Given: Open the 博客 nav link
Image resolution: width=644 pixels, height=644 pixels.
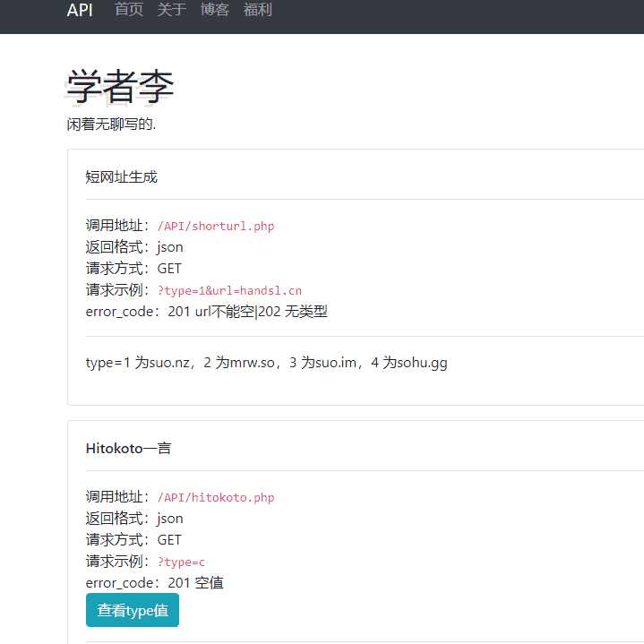Looking at the screenshot, I should tap(215, 10).
